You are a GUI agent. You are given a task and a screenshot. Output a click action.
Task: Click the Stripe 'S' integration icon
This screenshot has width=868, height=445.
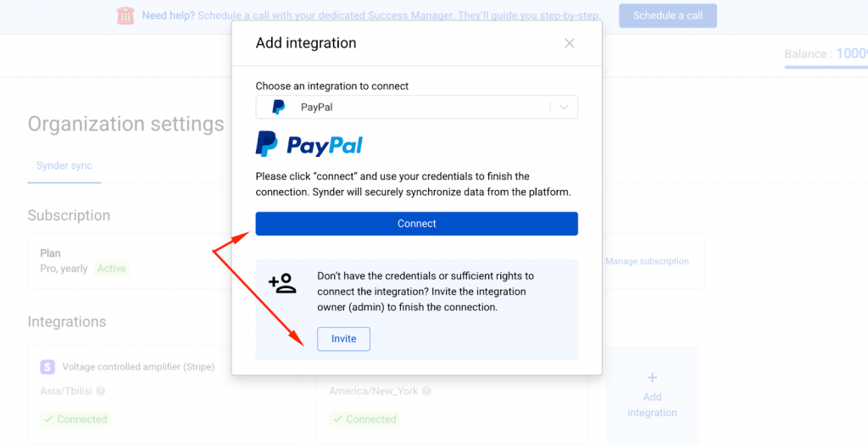point(47,366)
